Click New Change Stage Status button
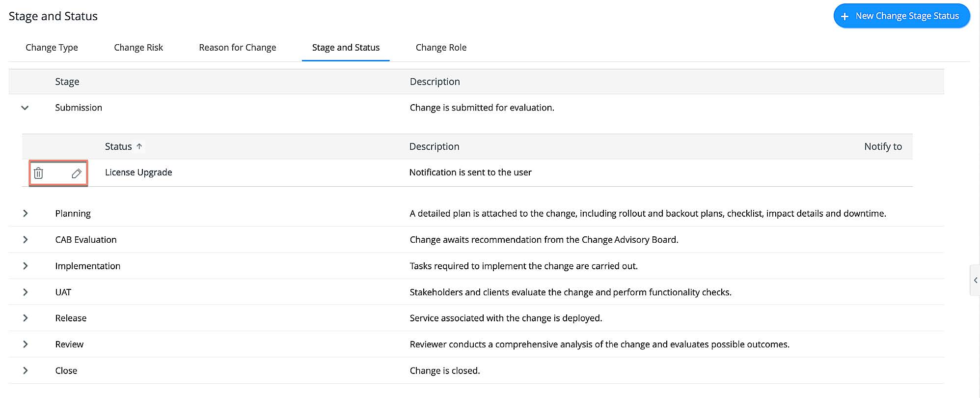Image resolution: width=980 pixels, height=398 pixels. [901, 16]
